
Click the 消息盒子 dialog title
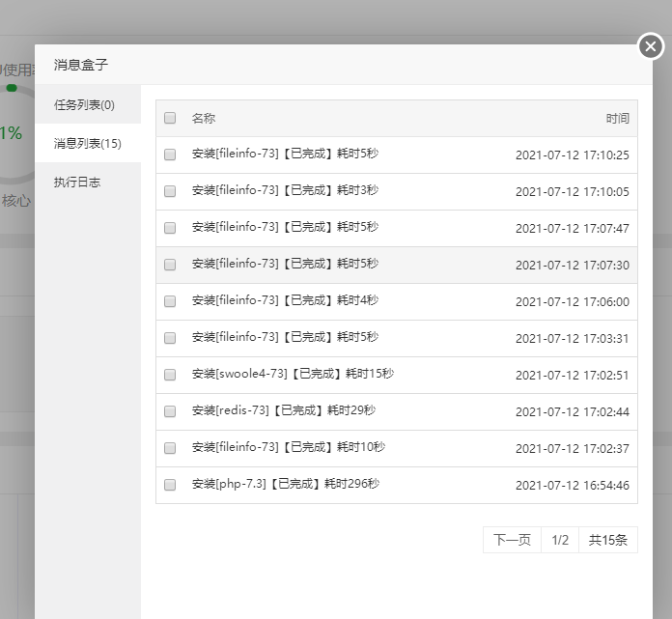tap(80, 65)
